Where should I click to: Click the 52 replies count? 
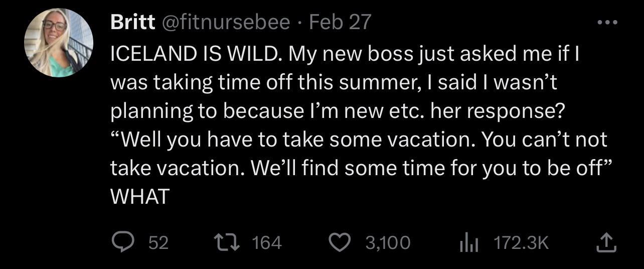(x=158, y=243)
